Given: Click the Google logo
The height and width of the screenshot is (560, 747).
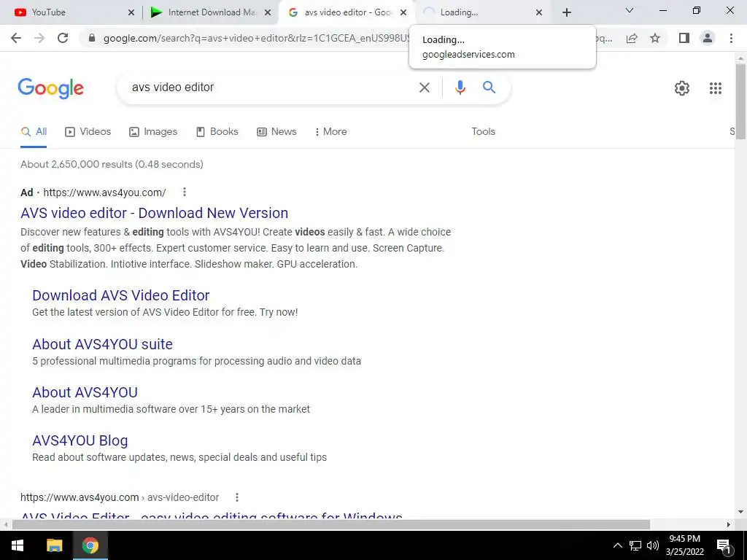Looking at the screenshot, I should [x=51, y=88].
